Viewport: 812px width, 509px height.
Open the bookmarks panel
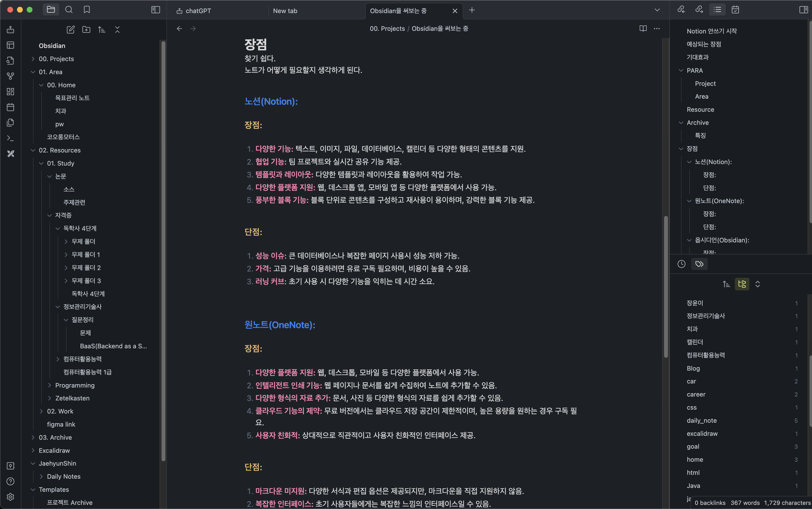87,10
